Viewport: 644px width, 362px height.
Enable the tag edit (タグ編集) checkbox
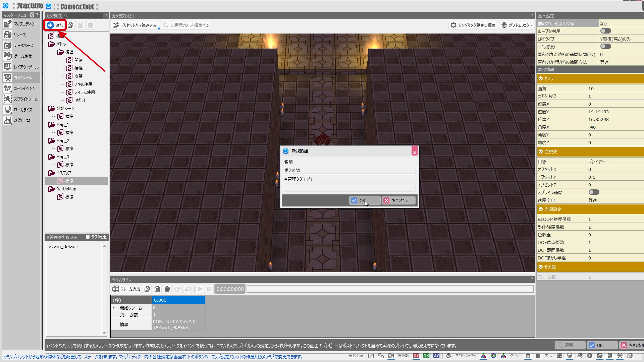coord(88,237)
